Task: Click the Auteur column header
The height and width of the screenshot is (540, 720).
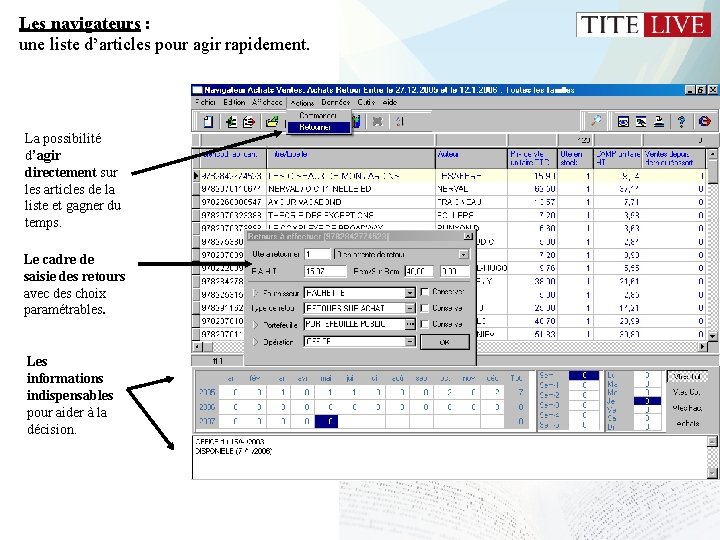Action: (x=471, y=158)
